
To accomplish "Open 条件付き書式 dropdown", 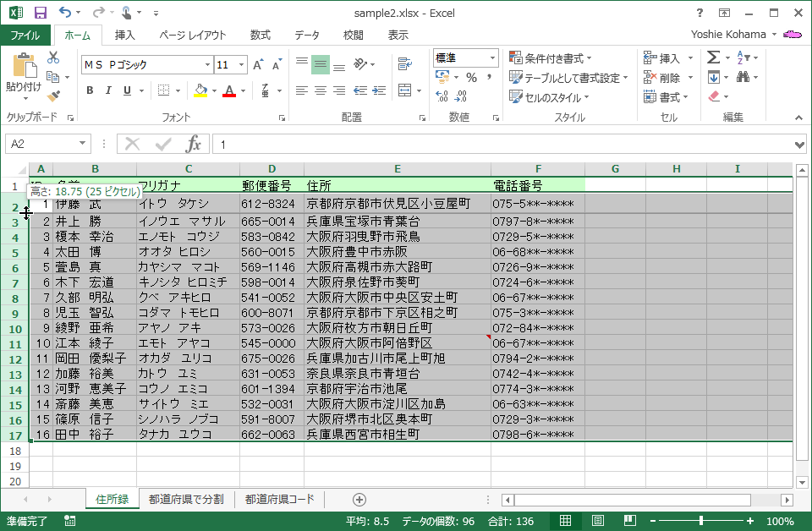I will tap(550, 58).
